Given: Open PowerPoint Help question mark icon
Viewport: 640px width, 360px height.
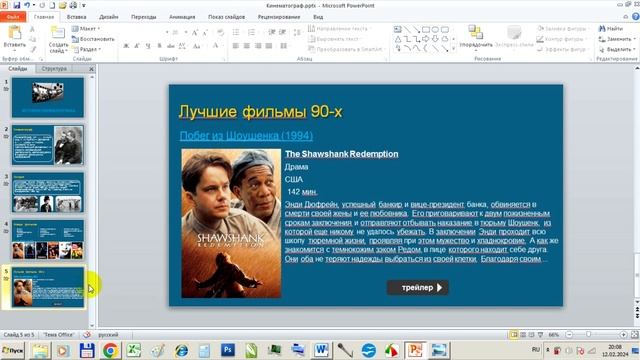Looking at the screenshot, I should (636, 17).
